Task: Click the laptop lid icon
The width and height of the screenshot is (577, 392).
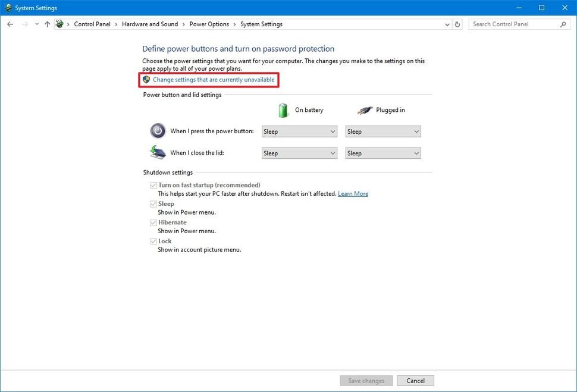Action: (x=157, y=152)
